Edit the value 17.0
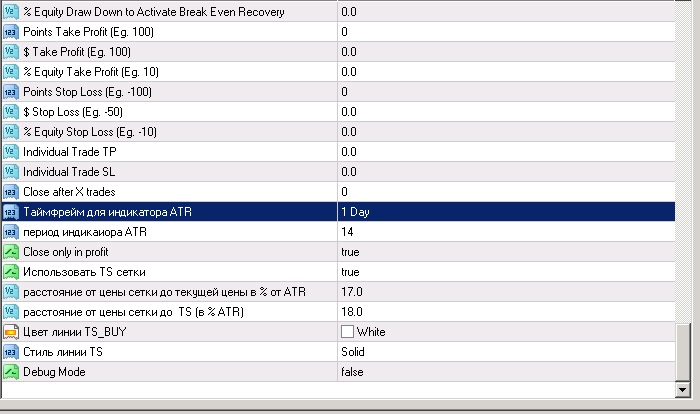 click(x=506, y=292)
